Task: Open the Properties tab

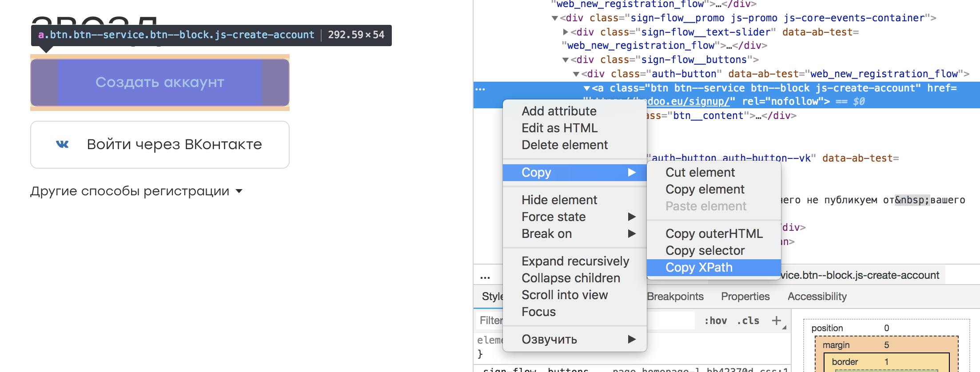Action: coord(745,297)
